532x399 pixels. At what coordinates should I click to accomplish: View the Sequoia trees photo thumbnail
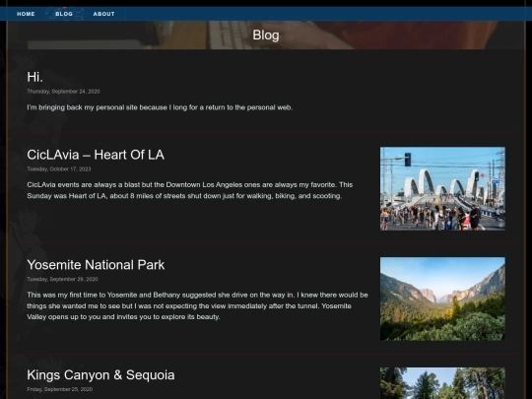442,383
